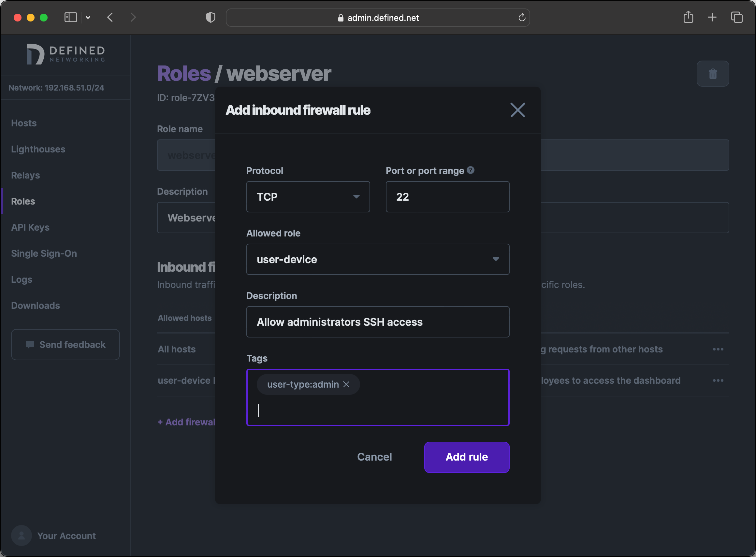
Task: Open a new tab with the plus icon
Action: click(x=712, y=17)
